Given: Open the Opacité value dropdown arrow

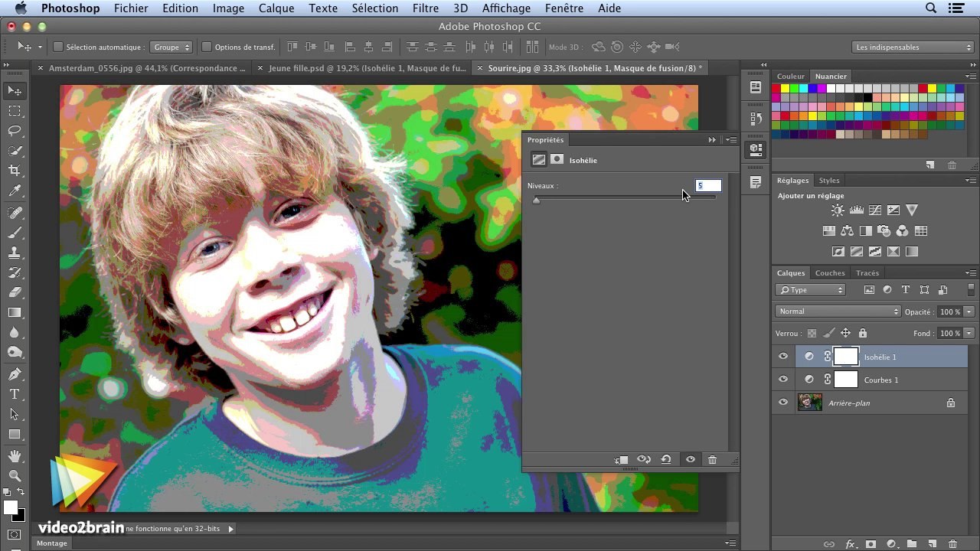Looking at the screenshot, I should (969, 311).
